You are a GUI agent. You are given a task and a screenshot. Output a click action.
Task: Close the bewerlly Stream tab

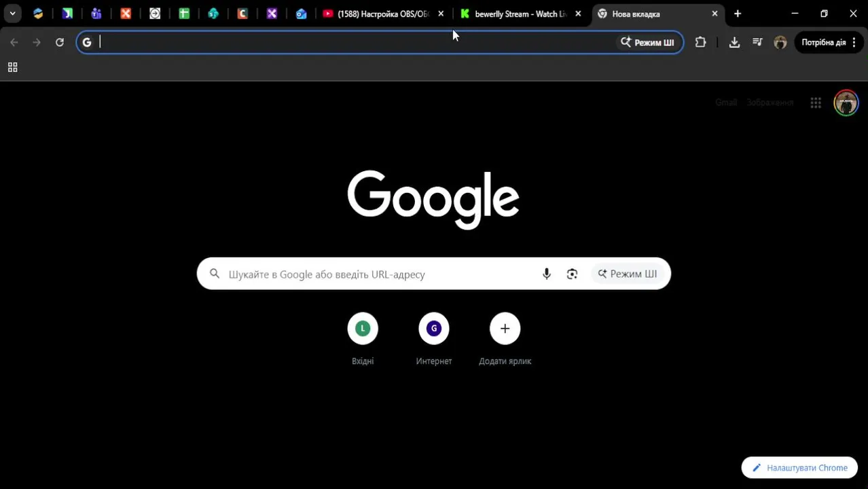tap(578, 14)
